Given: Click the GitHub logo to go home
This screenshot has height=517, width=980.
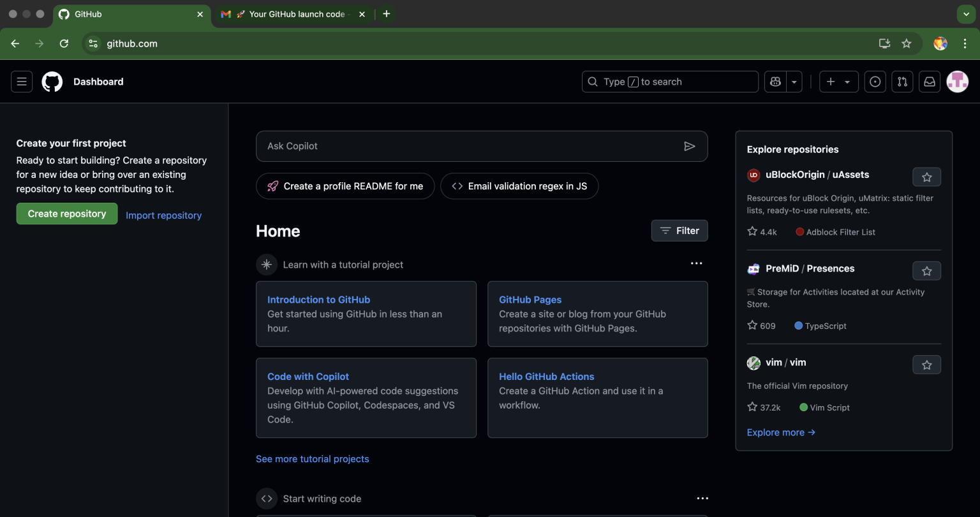Looking at the screenshot, I should 52,82.
